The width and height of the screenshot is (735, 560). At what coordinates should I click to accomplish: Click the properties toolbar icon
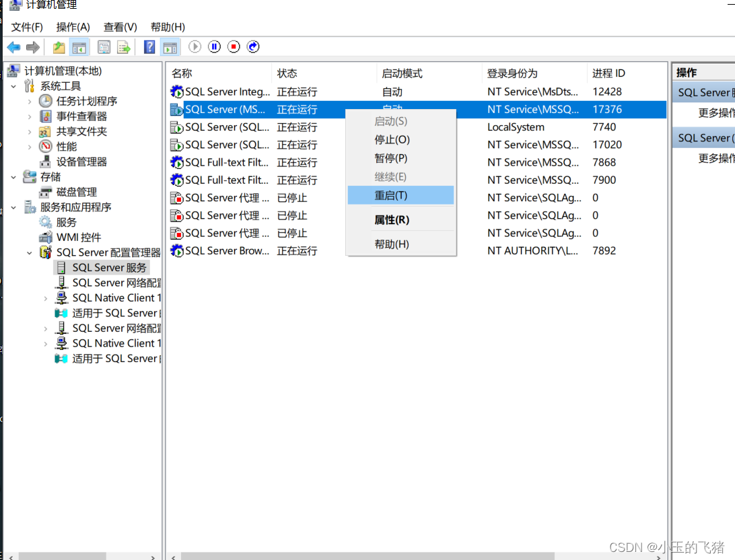[103, 46]
